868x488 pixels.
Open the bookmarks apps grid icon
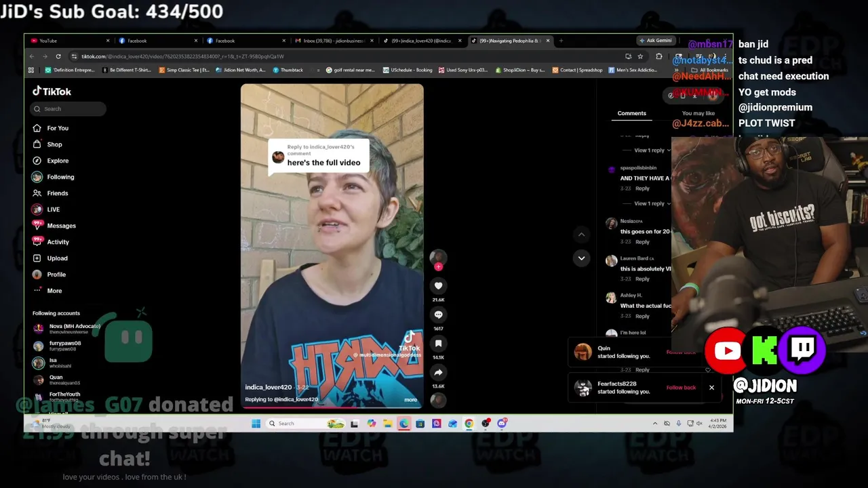31,70
